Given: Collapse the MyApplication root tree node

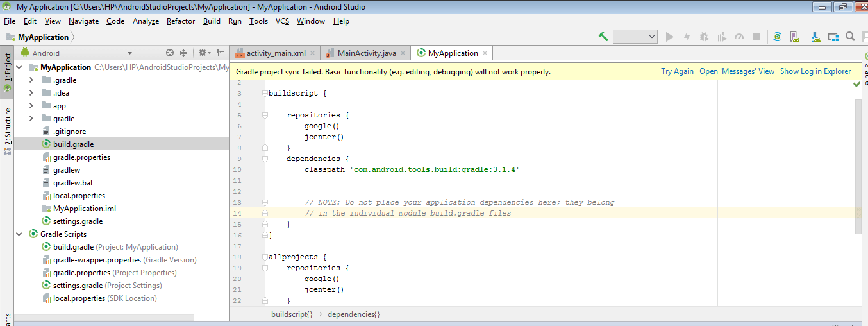Looking at the screenshot, I should click(19, 67).
